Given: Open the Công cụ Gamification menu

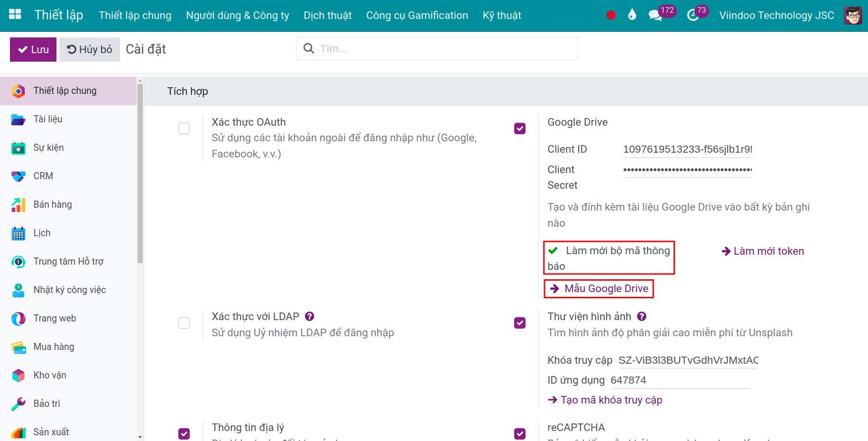Looking at the screenshot, I should tap(417, 16).
